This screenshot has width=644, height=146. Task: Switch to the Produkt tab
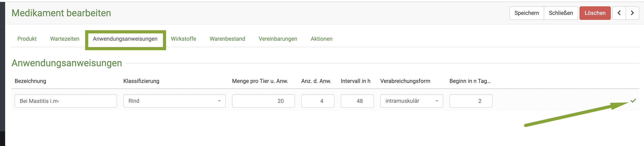27,39
